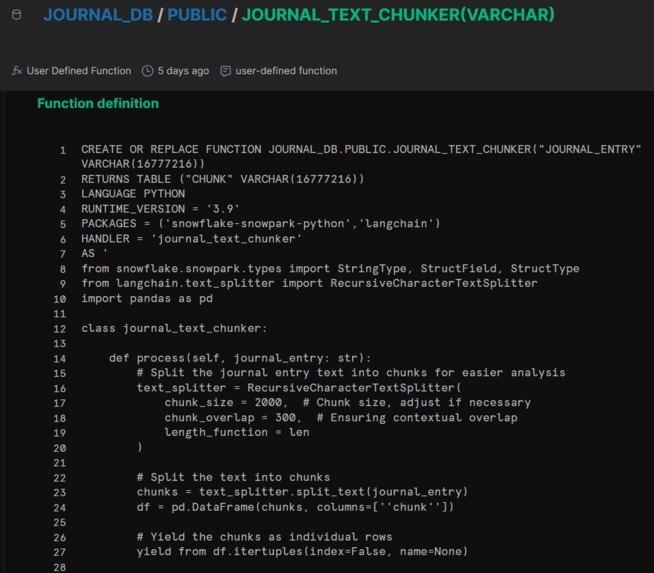Click the 'length_function = len' line
Screen dimensions: 654x573
tap(237, 432)
